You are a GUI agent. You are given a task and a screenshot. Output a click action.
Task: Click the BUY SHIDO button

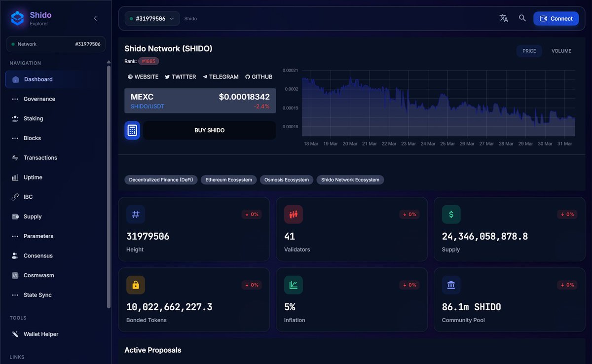[210, 130]
